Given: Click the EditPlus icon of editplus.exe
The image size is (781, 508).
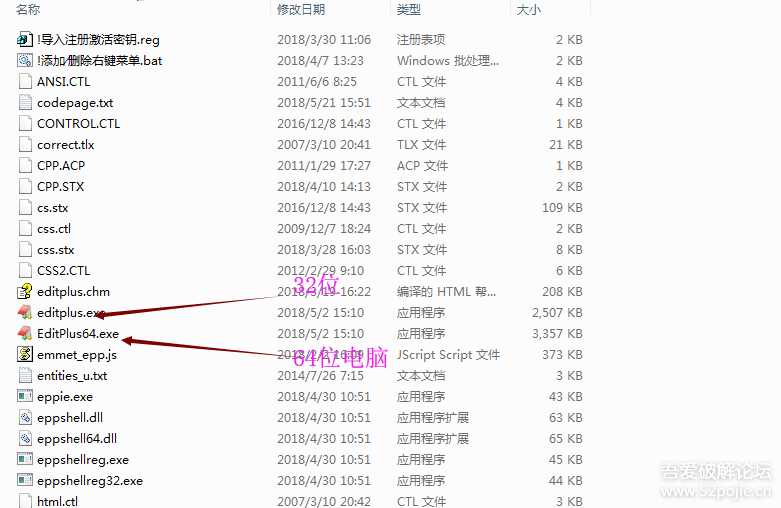Looking at the screenshot, I should [x=25, y=312].
